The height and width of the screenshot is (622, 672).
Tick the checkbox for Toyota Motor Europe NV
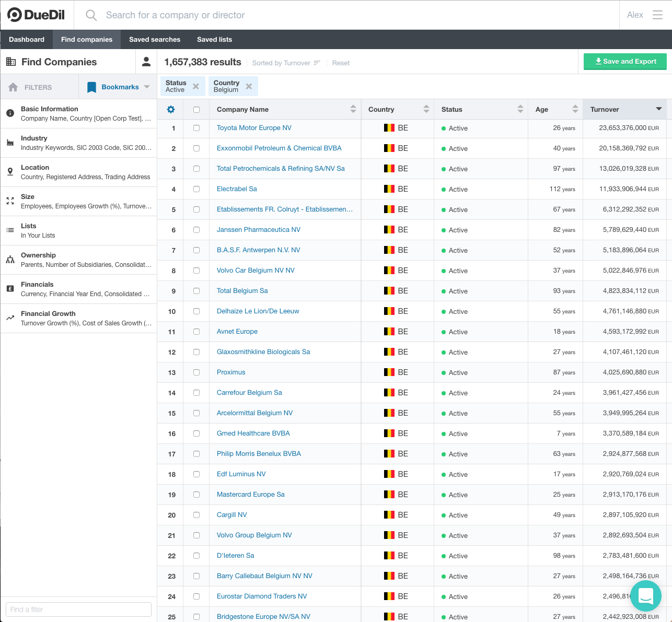pyautogui.click(x=196, y=128)
